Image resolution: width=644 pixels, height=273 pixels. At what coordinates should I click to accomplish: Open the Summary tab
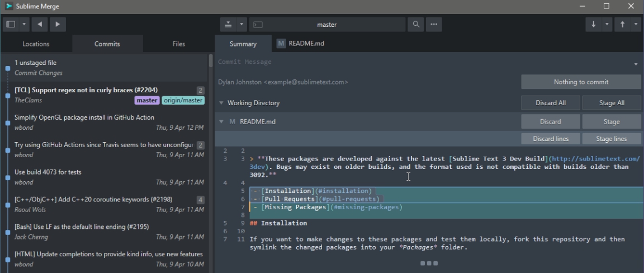point(243,44)
